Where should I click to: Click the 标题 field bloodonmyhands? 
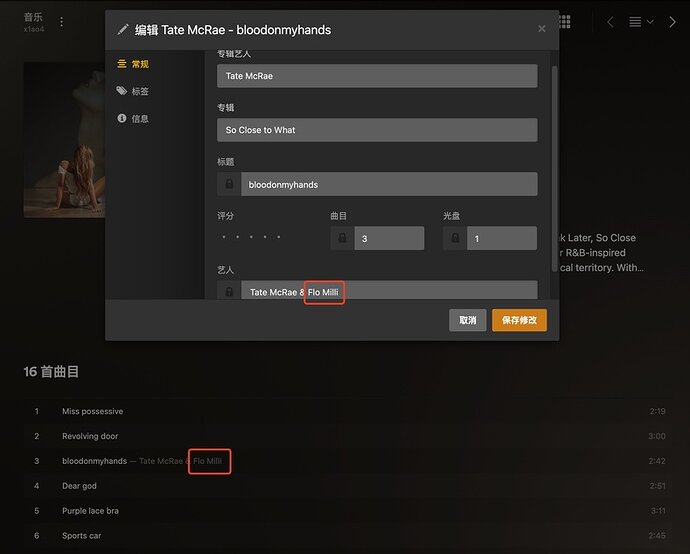[389, 184]
